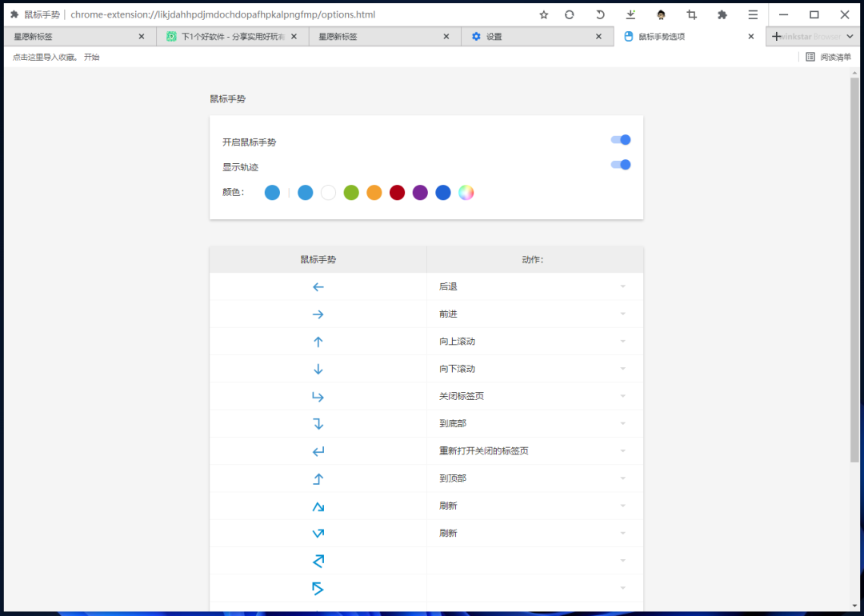The width and height of the screenshot is (864, 616).
Task: Expand the Twinkstar Browser chevron at top right
Action: pyautogui.click(x=850, y=36)
